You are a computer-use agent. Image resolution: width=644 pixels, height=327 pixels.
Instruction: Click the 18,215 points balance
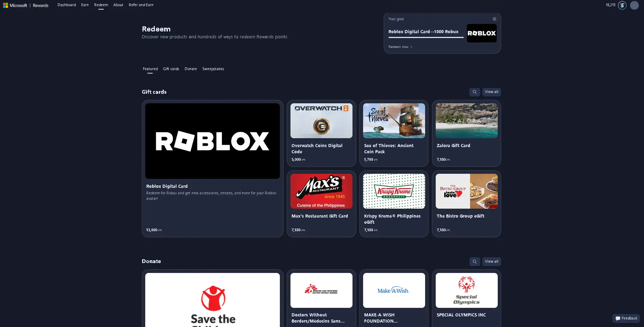[x=610, y=5]
